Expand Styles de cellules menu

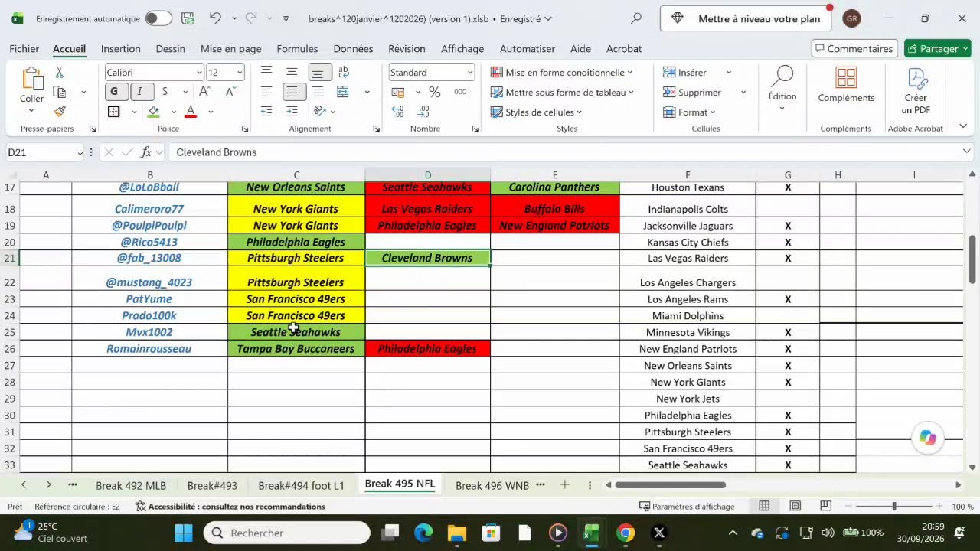tap(536, 112)
